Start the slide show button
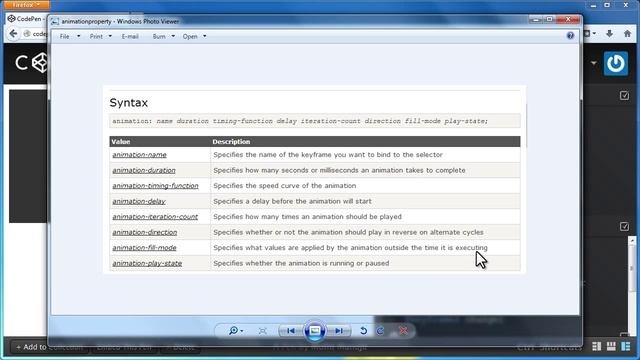This screenshot has height=360, width=640. [315, 331]
